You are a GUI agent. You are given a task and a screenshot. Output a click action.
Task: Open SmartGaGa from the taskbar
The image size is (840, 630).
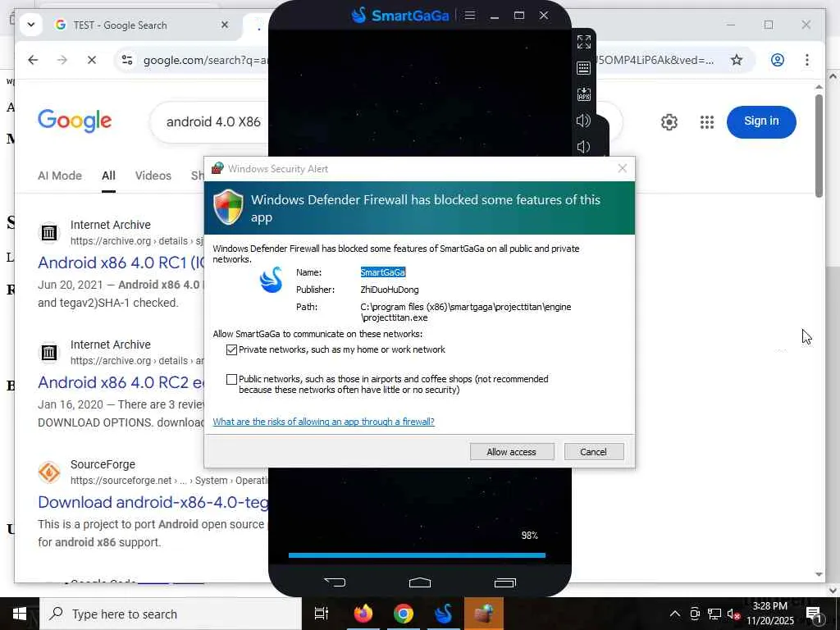tap(444, 614)
